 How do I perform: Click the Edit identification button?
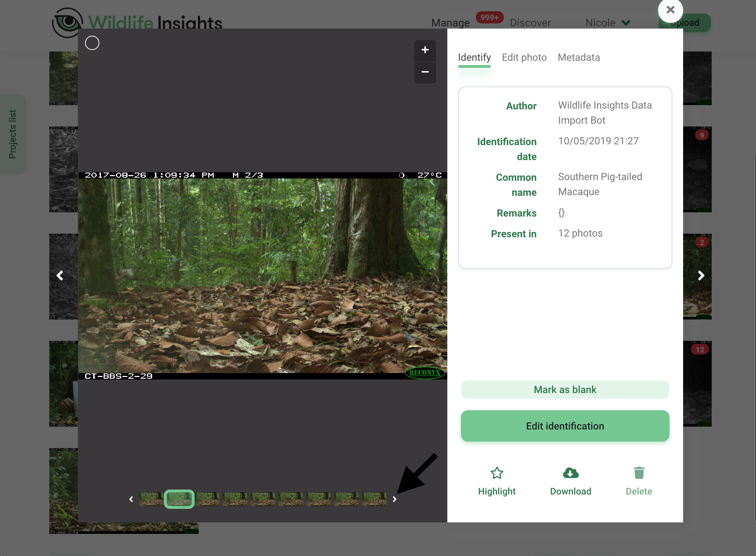pos(565,426)
